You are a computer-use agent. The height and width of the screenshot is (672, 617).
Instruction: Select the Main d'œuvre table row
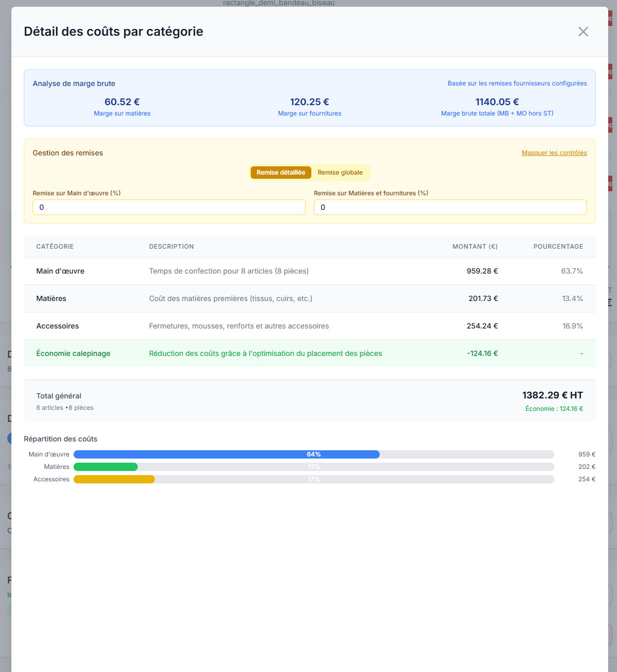309,271
